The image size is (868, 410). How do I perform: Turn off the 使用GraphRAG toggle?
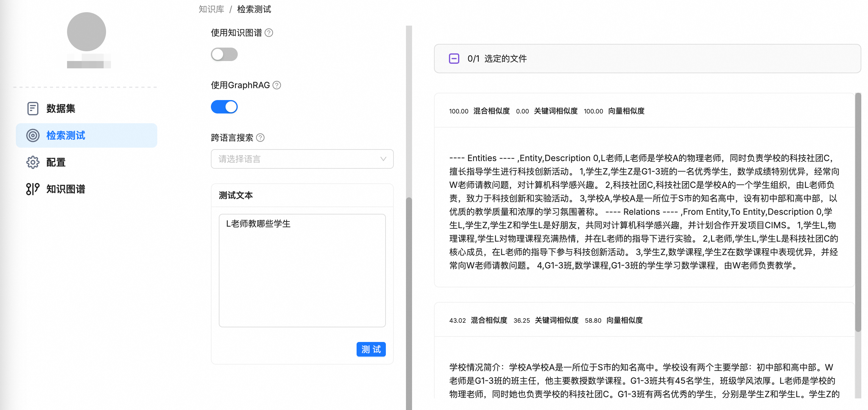coord(224,107)
